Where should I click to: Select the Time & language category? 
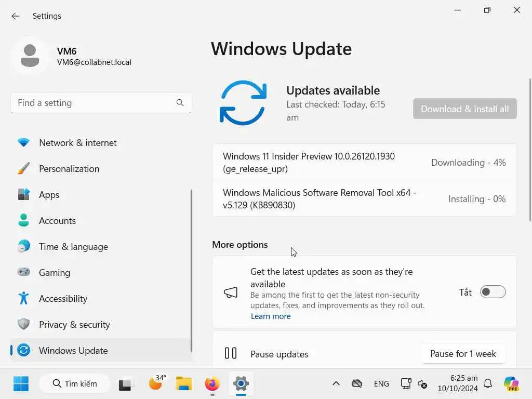point(101,246)
